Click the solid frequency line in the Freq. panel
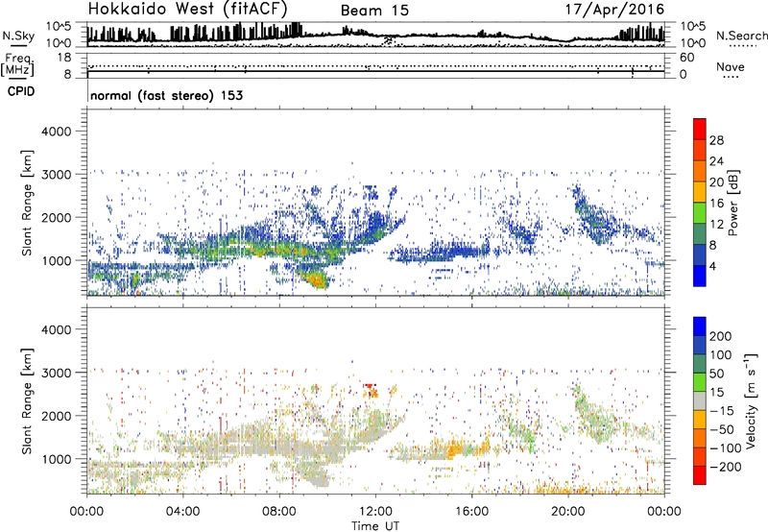Screen dimensions: 768x532 (375, 71)
